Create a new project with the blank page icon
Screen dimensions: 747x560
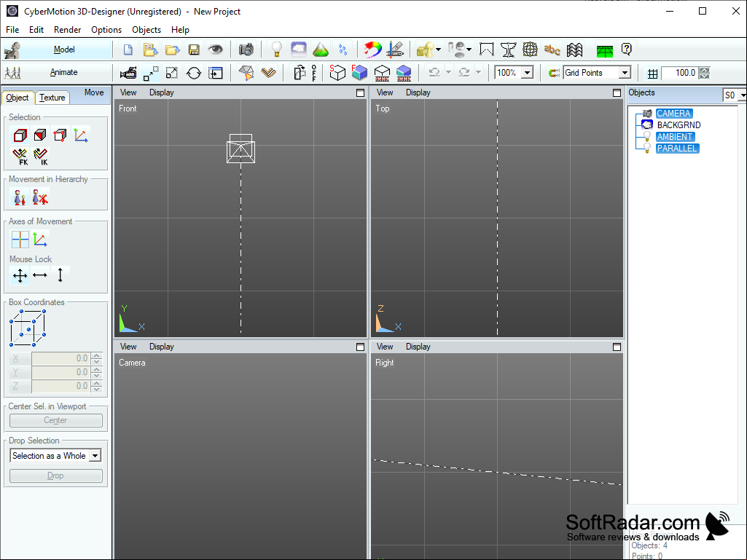click(128, 50)
